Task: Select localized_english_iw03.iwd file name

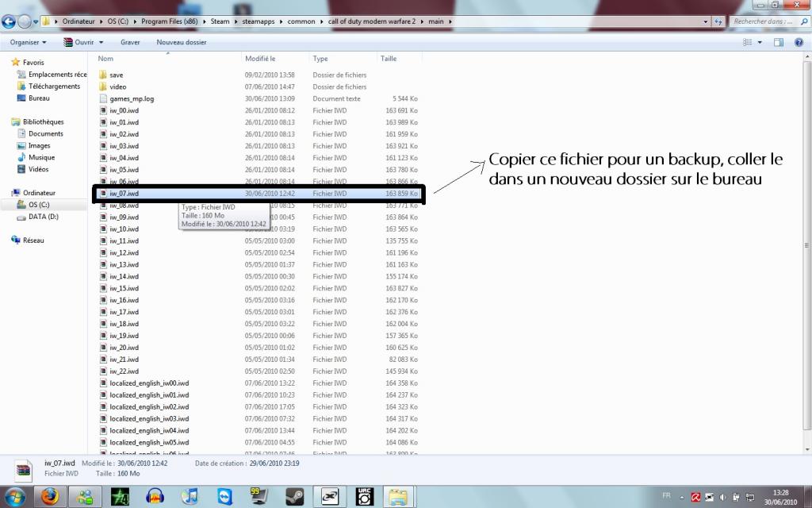Action: point(149,419)
